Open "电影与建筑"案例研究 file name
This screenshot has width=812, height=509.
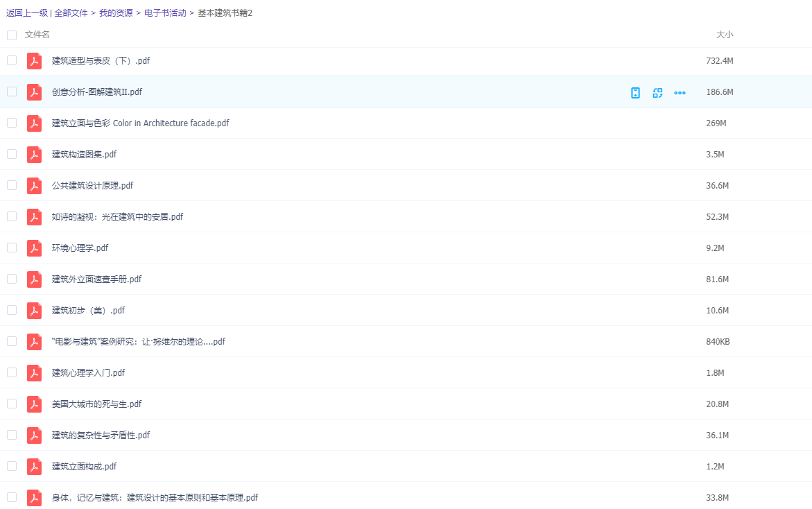[x=139, y=341]
